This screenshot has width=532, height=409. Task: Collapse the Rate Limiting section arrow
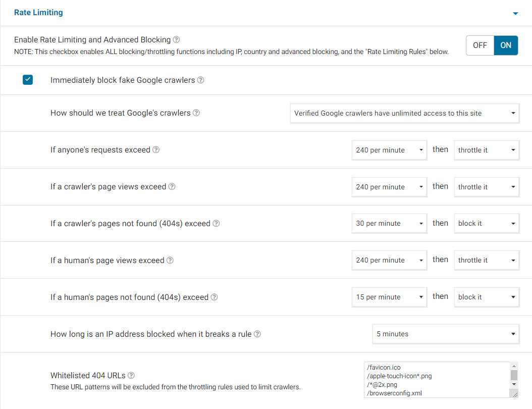(515, 14)
